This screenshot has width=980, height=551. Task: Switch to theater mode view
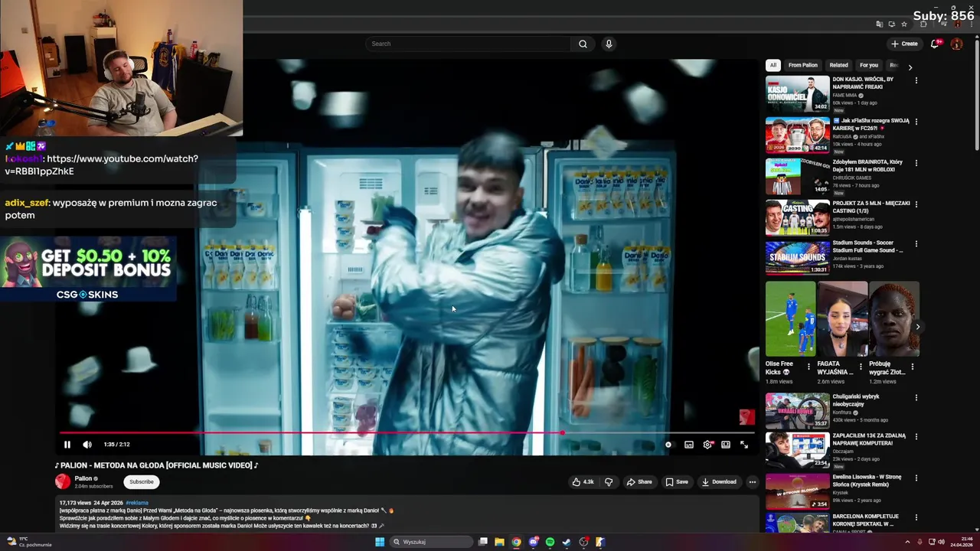tap(726, 445)
